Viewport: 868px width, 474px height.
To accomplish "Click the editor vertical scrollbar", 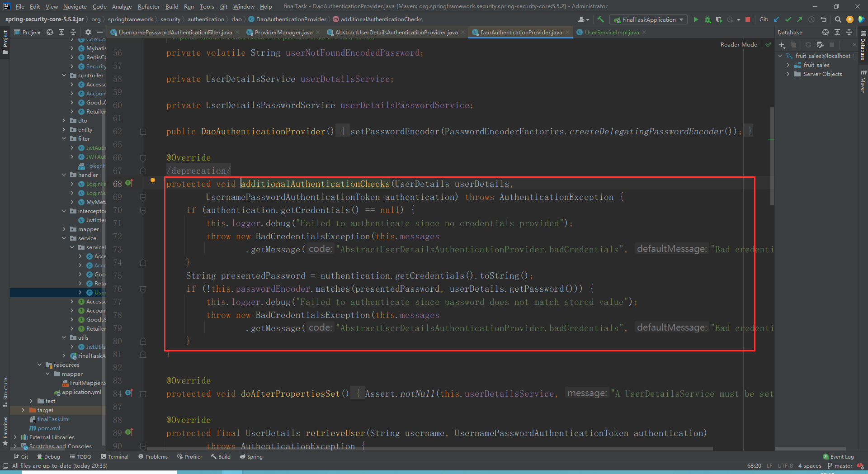I will (x=772, y=156).
